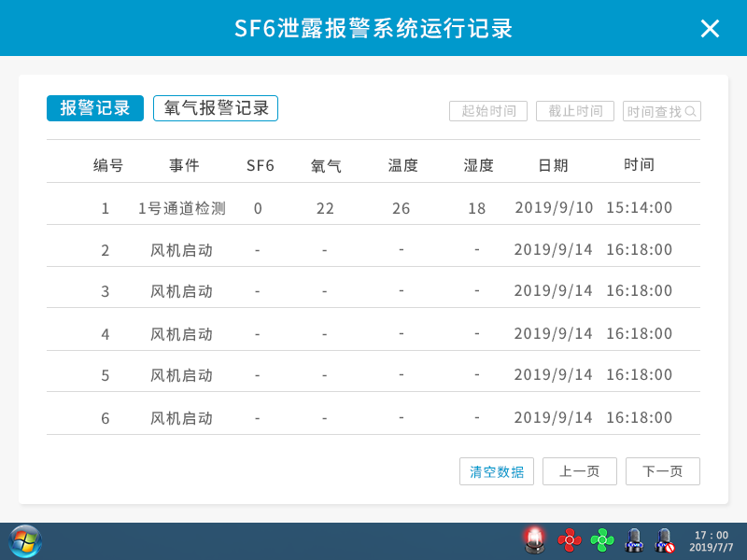Select the 氧气 column header
The height and width of the screenshot is (560, 747).
point(326,165)
